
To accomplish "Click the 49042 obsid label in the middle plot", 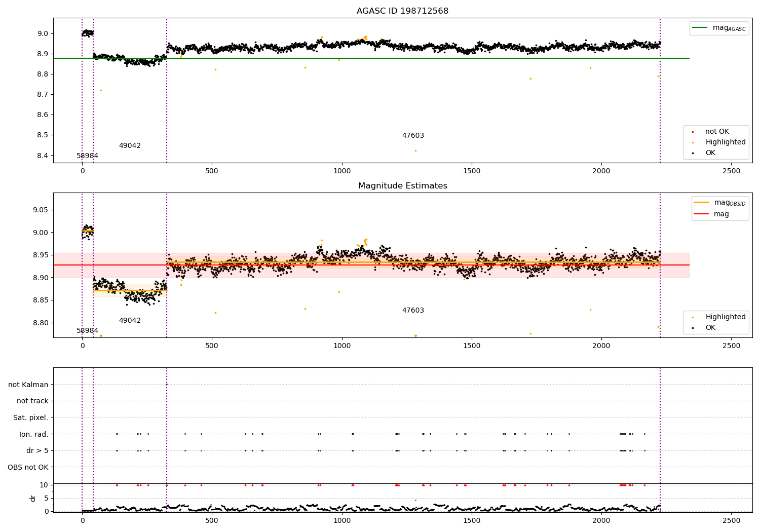I will point(130,321).
